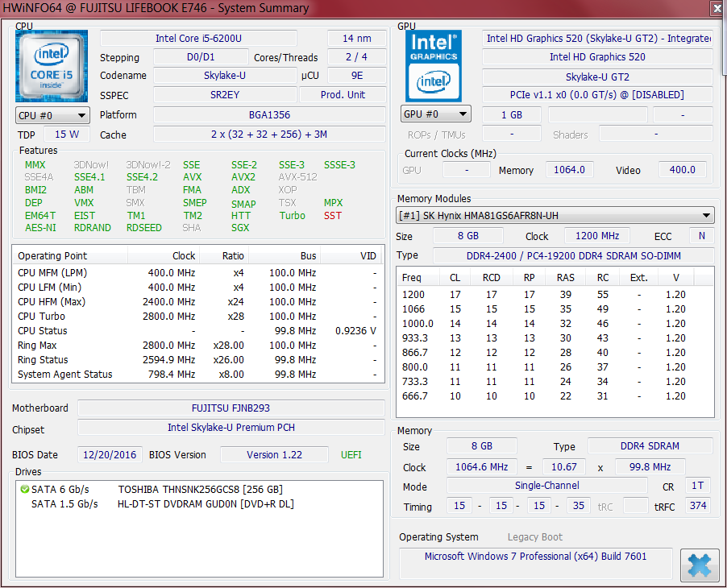Click the 15 W TDP value

click(67, 135)
